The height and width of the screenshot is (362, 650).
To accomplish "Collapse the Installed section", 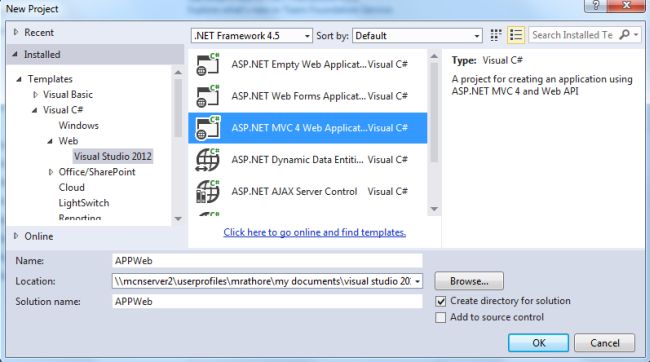I will point(15,54).
